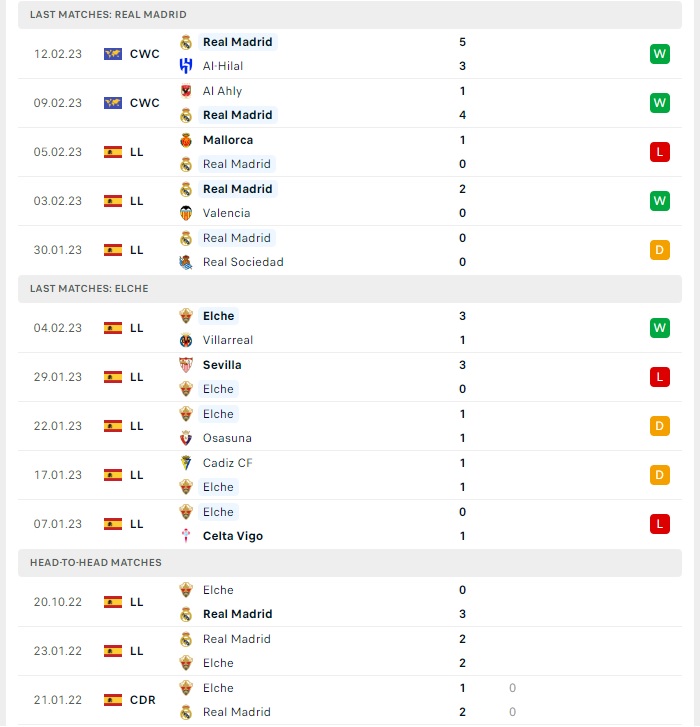
Task: Open the Sevilla team link
Action: coord(222,365)
